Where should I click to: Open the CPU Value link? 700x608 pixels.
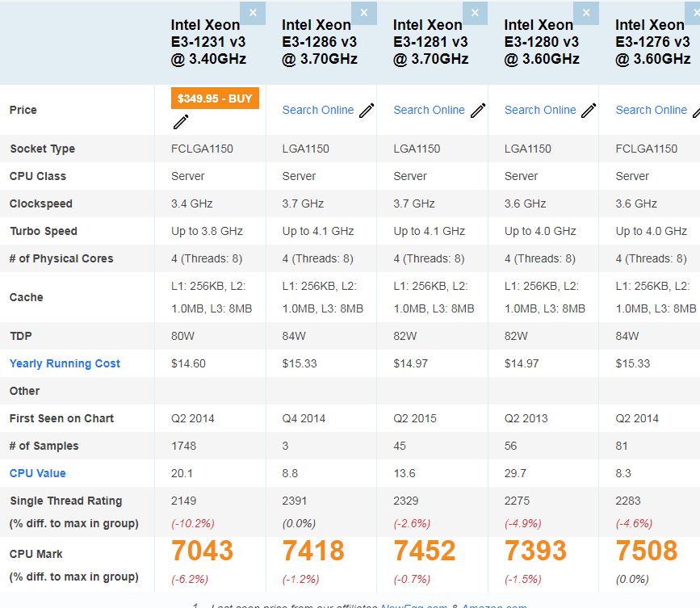click(x=37, y=473)
